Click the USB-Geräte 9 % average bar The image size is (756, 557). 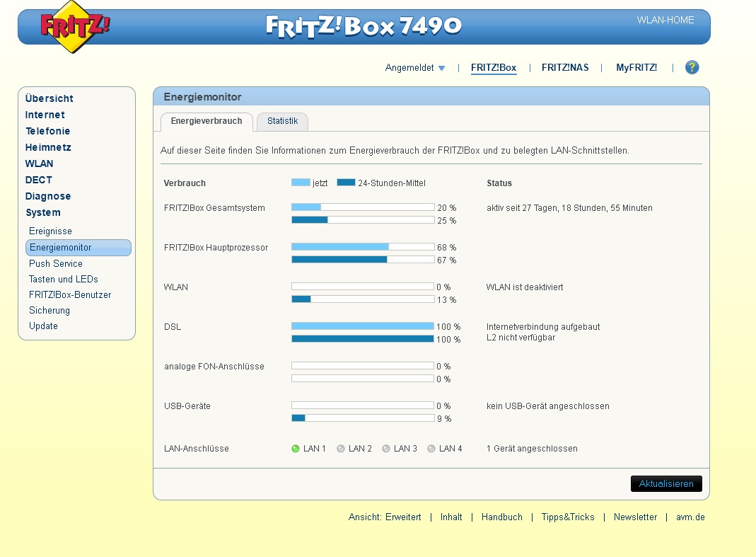pyautogui.click(x=363, y=418)
